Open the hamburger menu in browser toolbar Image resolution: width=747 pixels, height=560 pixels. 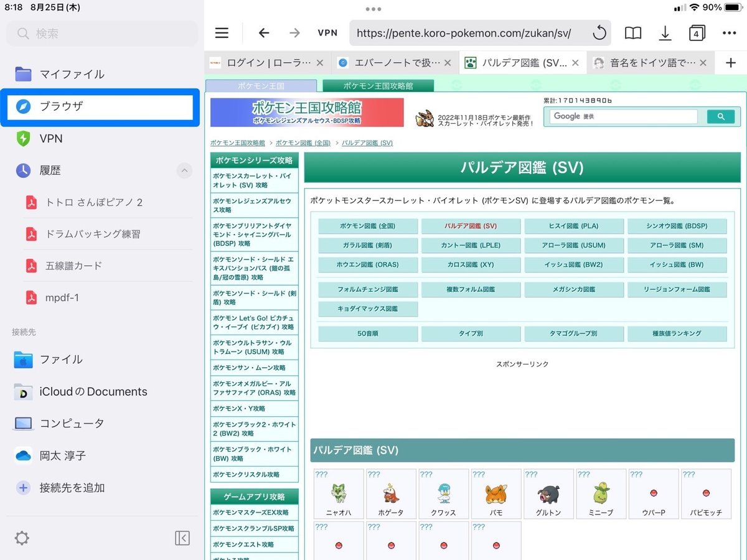click(222, 33)
